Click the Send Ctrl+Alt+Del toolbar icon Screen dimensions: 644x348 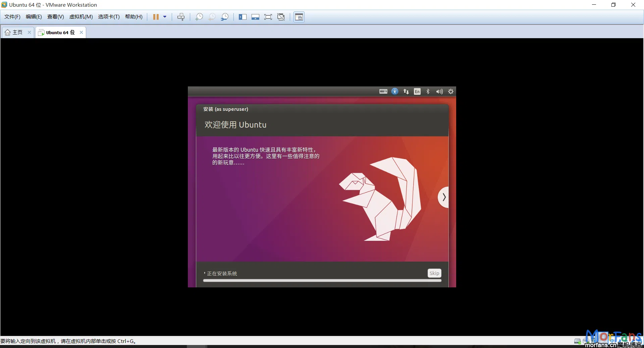pos(181,17)
